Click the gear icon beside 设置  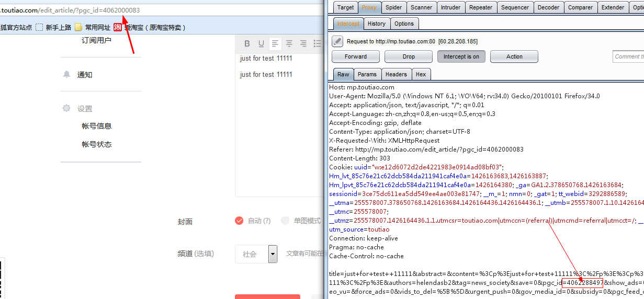pos(66,108)
